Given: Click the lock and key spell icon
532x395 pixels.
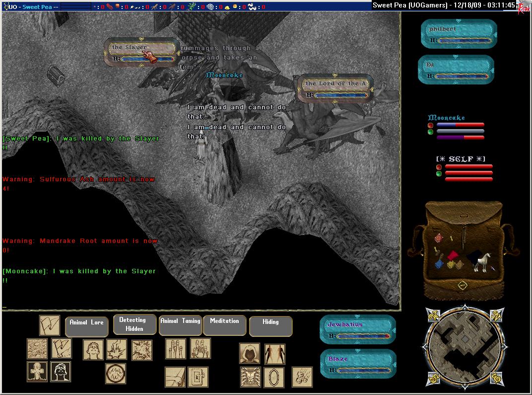Looking at the screenshot, I should (198, 377).
